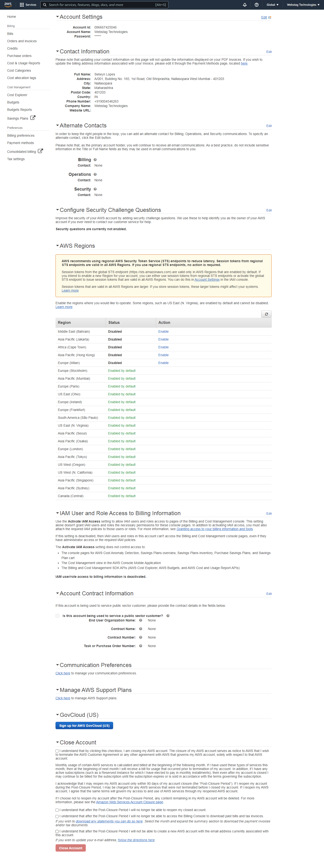This screenshot has width=324, height=868.
Task: Collapse the Communication Preferences section
Action: (57, 665)
